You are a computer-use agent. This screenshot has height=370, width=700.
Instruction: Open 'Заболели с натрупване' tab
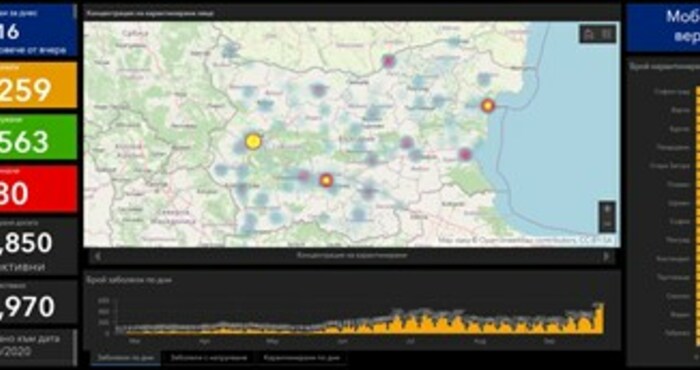tap(208, 358)
